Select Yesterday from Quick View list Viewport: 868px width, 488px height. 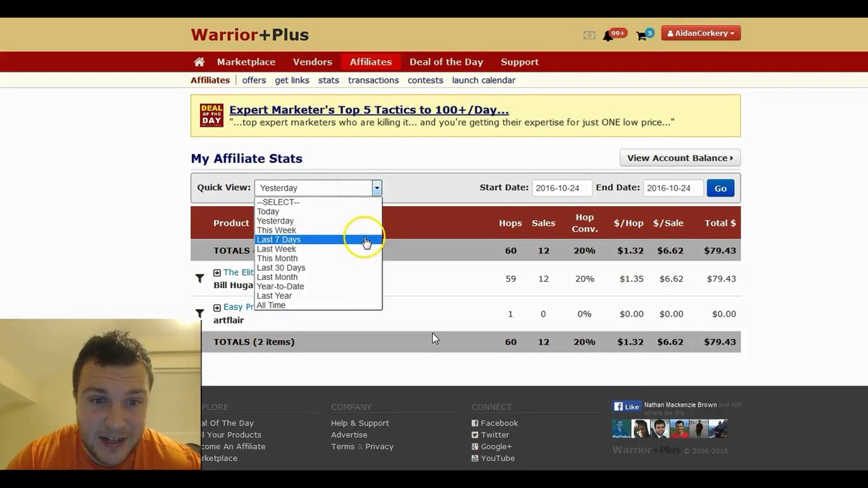(x=318, y=221)
